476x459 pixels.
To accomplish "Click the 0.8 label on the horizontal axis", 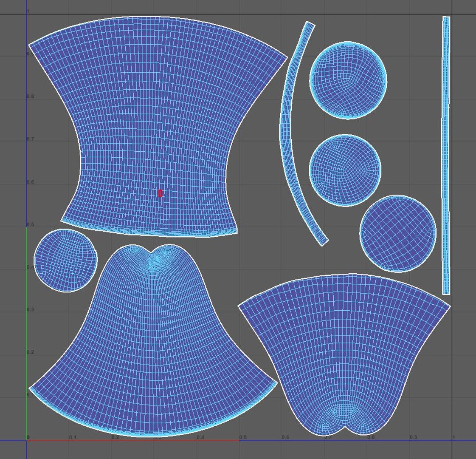I will tap(371, 437).
